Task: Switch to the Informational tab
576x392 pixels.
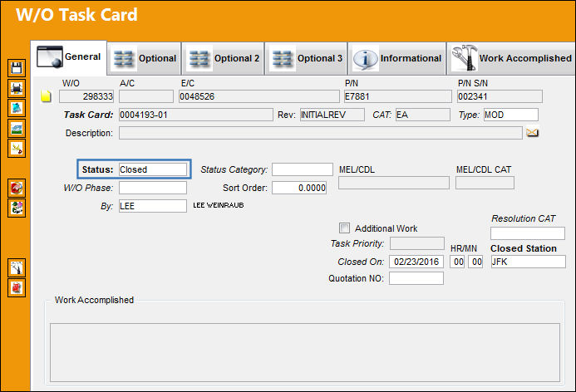Action: [x=397, y=58]
